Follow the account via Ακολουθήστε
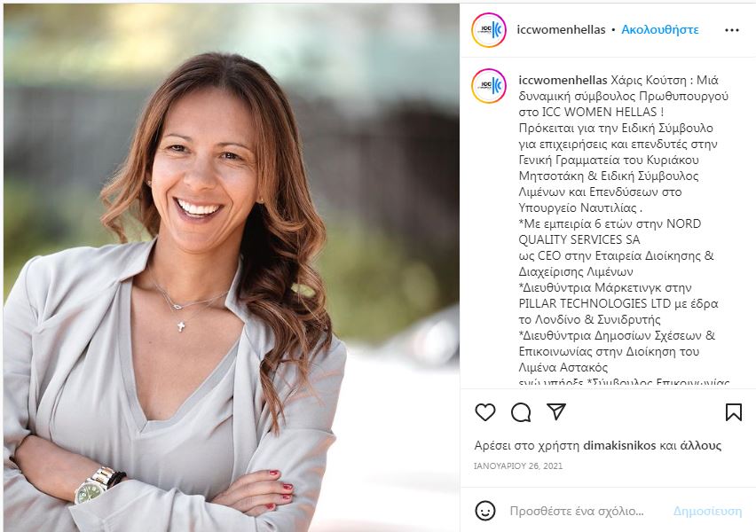This screenshot has height=532, width=756. pos(659,29)
